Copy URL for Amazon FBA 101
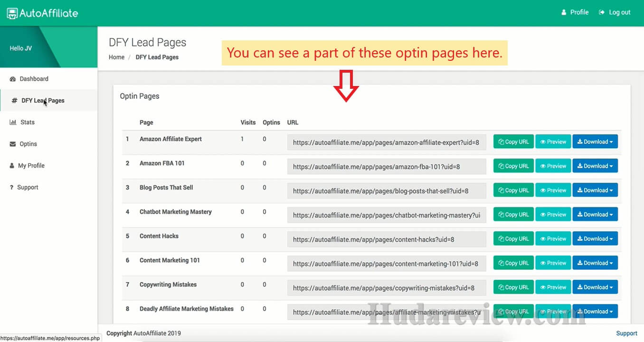644x342 pixels. point(513,166)
